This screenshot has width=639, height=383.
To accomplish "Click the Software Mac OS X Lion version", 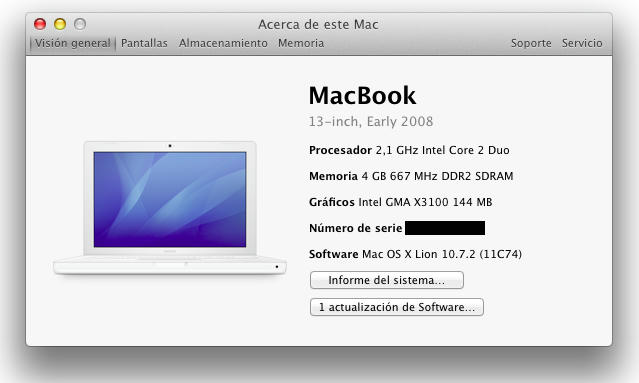I will (x=415, y=254).
